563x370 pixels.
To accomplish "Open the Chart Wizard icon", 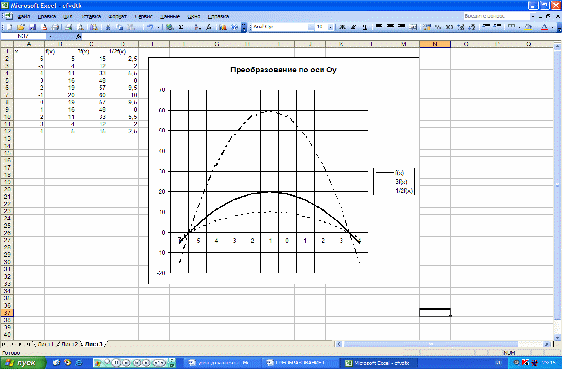I will (x=223, y=27).
